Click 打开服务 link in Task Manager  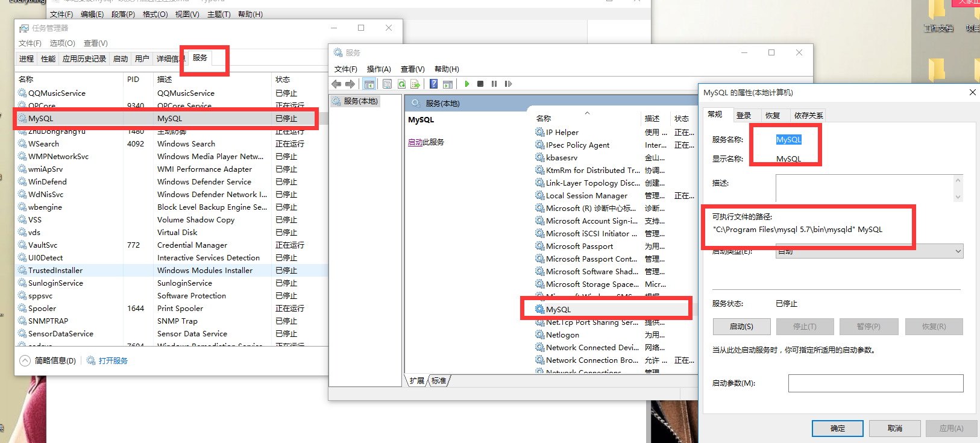(113, 360)
